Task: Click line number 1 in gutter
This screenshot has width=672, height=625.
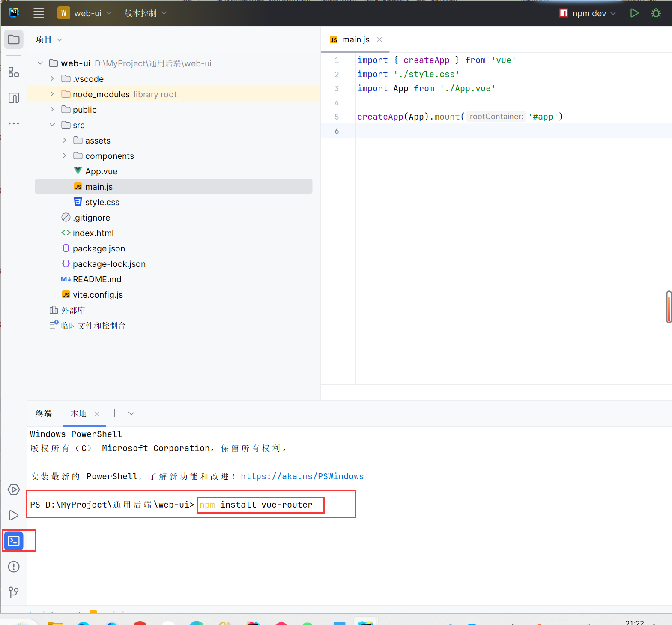Action: point(337,60)
